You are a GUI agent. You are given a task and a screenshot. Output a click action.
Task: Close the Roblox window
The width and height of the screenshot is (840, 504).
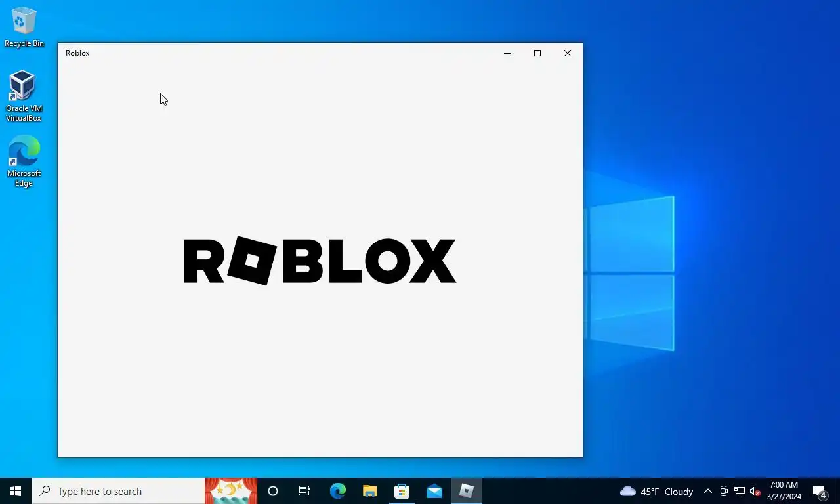coord(568,53)
